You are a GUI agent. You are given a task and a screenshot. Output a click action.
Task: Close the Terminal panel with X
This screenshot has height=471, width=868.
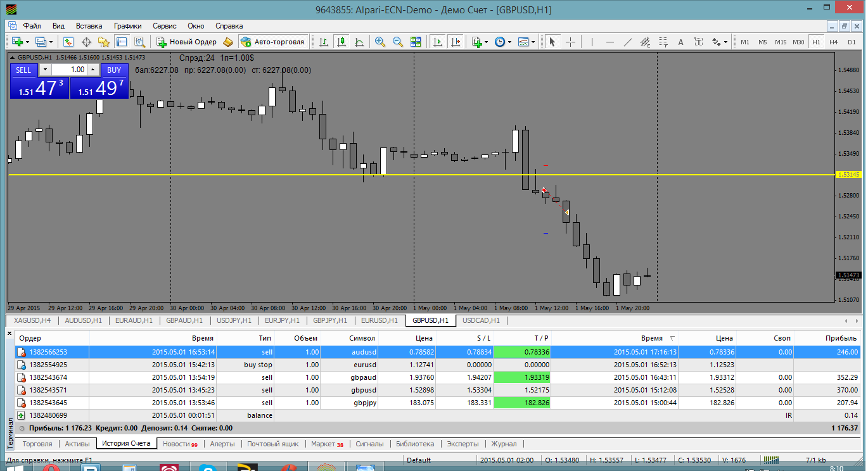10,332
